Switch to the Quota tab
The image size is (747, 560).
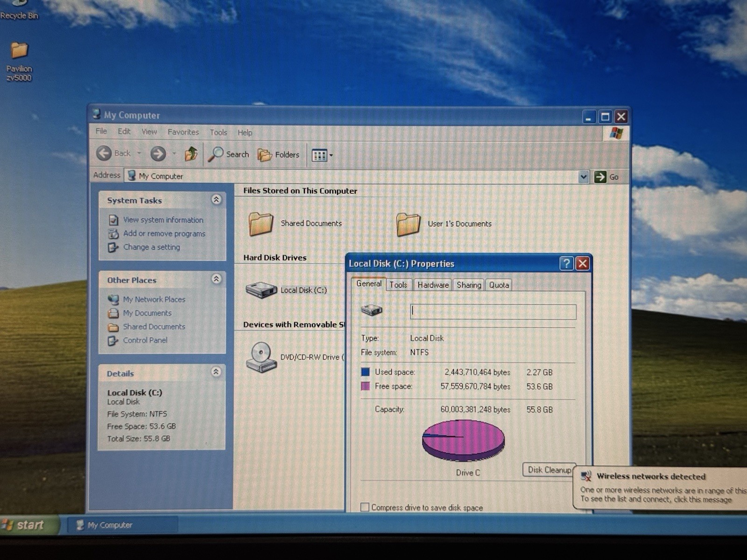(x=499, y=285)
